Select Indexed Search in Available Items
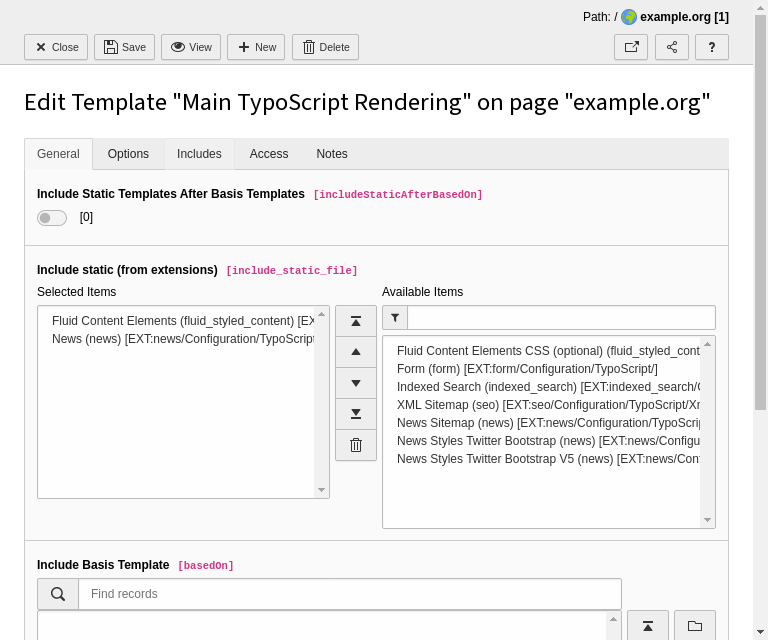 point(548,387)
